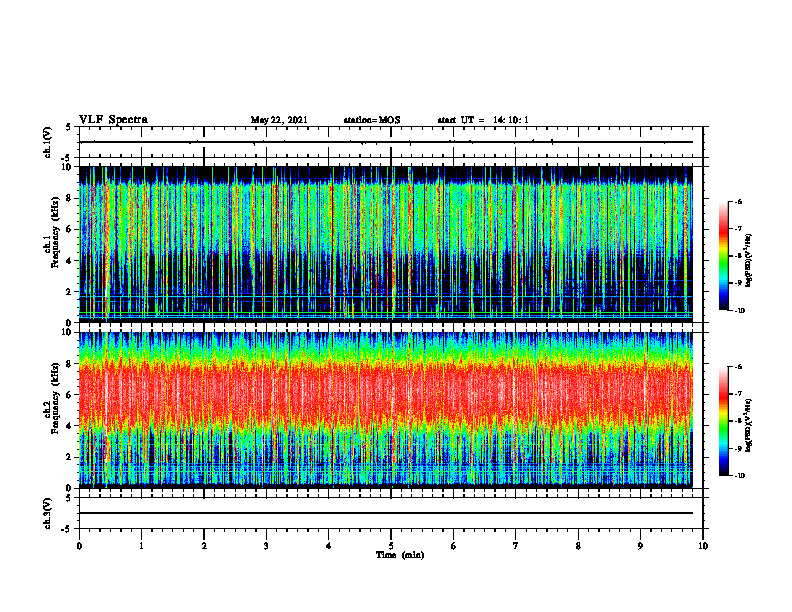Image resolution: width=792 pixels, height=612 pixels.
Task: Click the "VLF Spectra" plot title
Action: pyautogui.click(x=113, y=120)
